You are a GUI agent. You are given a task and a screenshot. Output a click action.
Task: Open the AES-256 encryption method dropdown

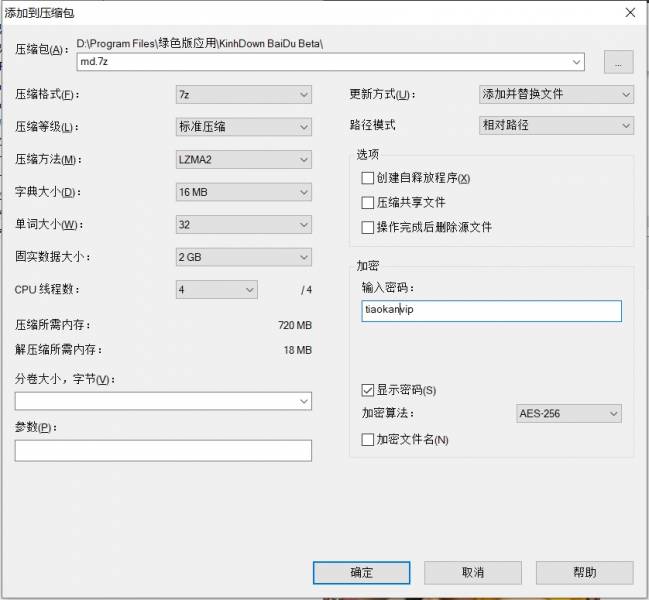(x=568, y=413)
